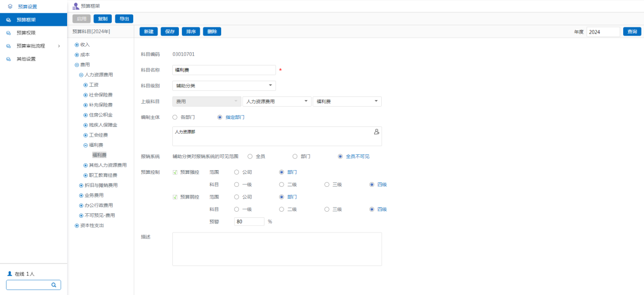The image size is (644, 295).
Task: Click the add-person icon in department box
Action: pyautogui.click(x=377, y=132)
